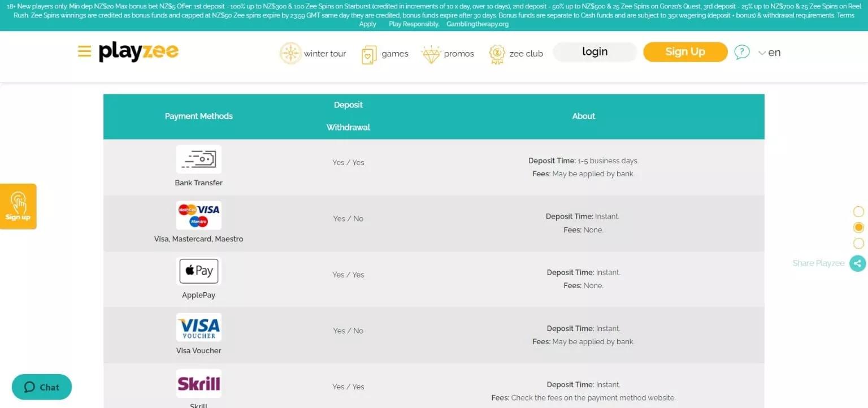The width and height of the screenshot is (868, 408).
Task: Click the games cards icon
Action: pyautogui.click(x=368, y=54)
